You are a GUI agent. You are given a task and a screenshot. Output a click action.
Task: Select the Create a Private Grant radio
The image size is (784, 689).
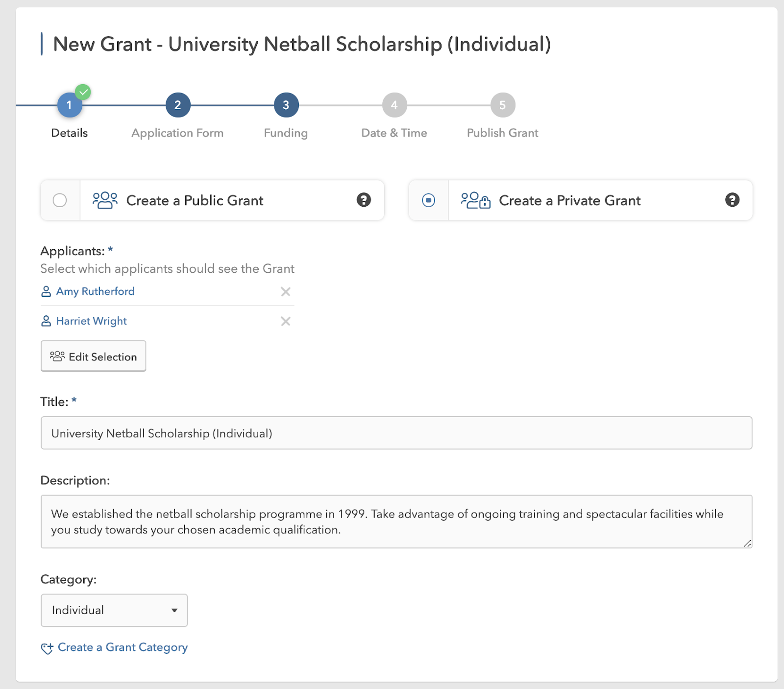pos(428,200)
